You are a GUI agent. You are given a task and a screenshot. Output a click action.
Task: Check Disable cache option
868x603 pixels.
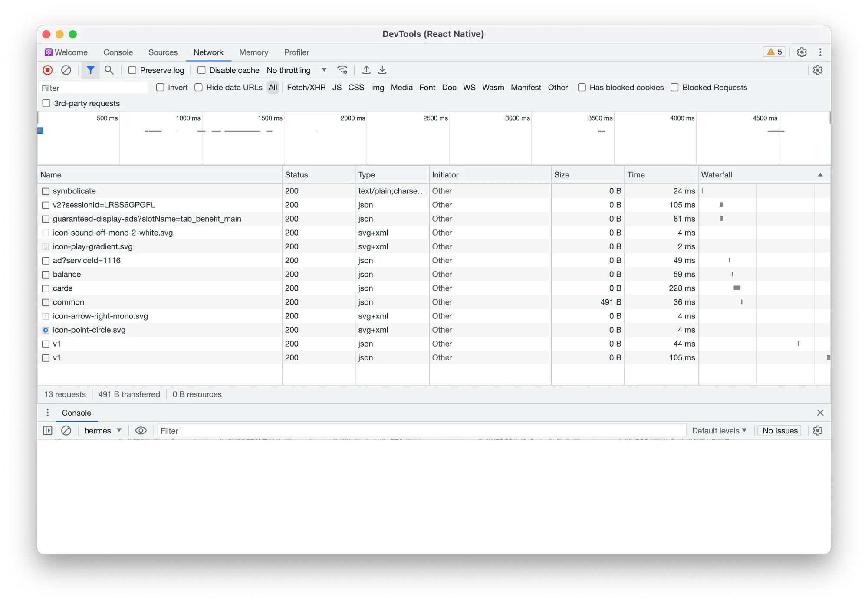201,70
